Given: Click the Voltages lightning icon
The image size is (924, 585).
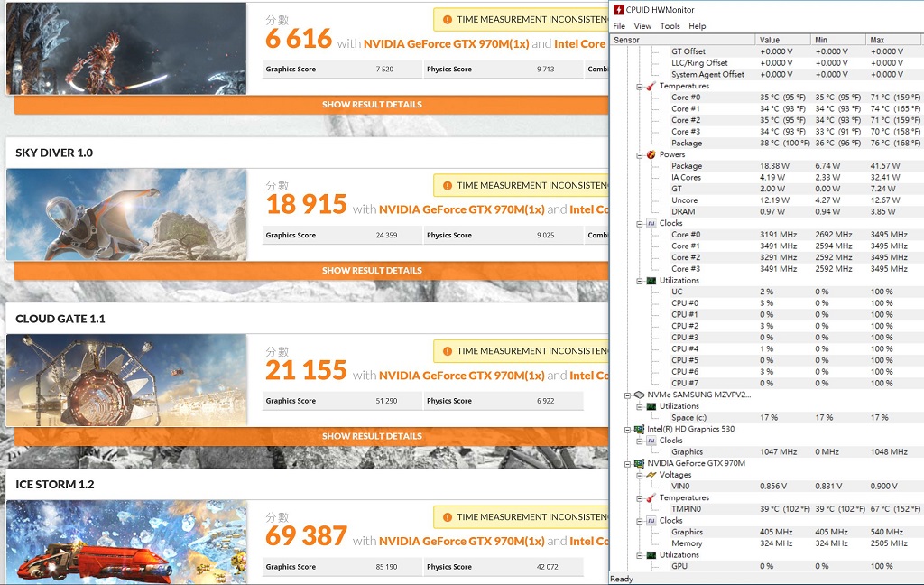Looking at the screenshot, I should [x=651, y=475].
